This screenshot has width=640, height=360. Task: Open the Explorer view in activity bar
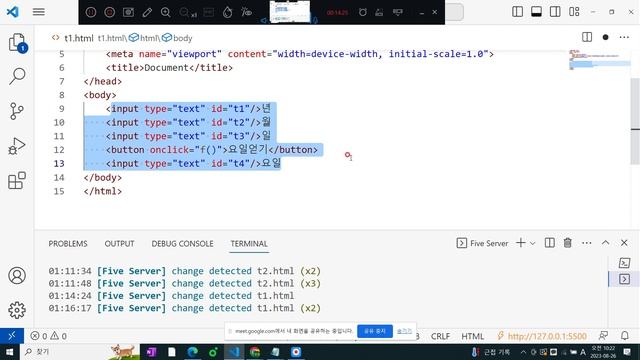tap(17, 42)
